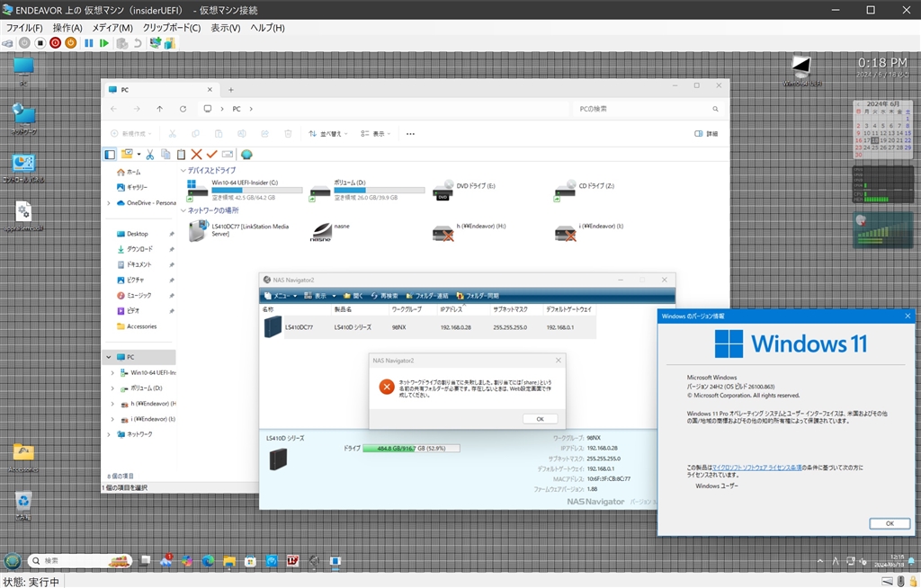921x588 pixels.
Task: Click the orange checkmark Properties icon
Action: pyautogui.click(x=211, y=155)
